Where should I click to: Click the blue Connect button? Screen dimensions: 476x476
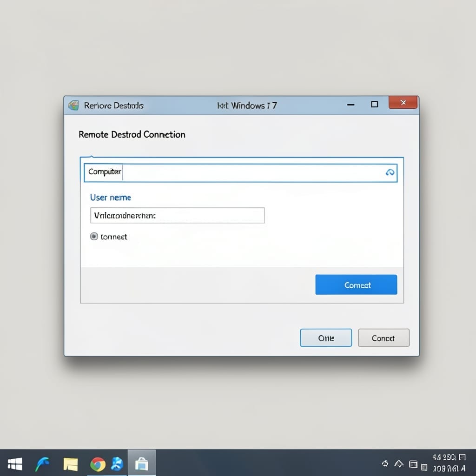356,284
